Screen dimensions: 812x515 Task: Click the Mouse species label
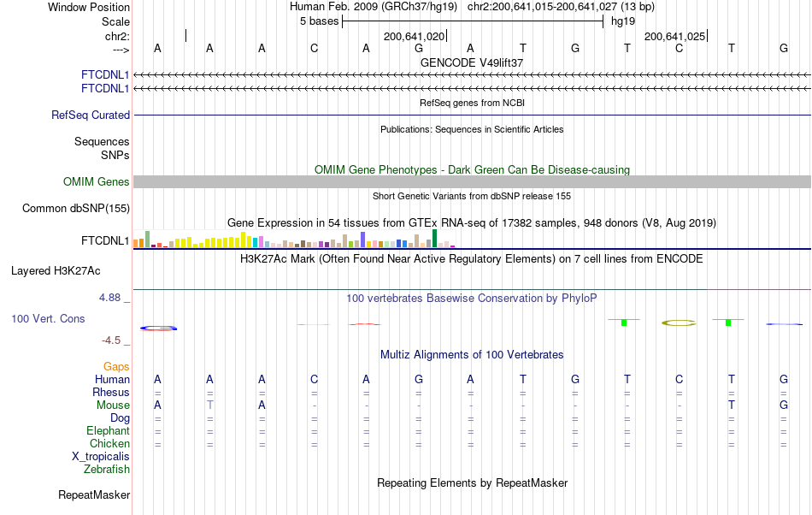[113, 405]
